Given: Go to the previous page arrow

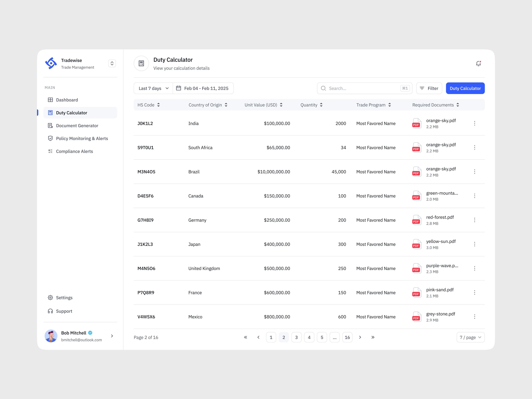Looking at the screenshot, I should point(258,337).
